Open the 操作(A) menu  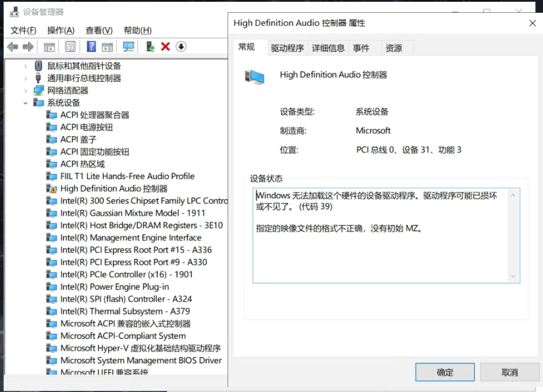pyautogui.click(x=61, y=31)
